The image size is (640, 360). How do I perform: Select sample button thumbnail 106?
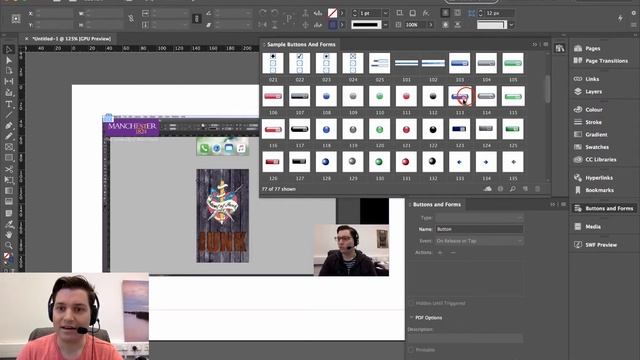(x=273, y=96)
